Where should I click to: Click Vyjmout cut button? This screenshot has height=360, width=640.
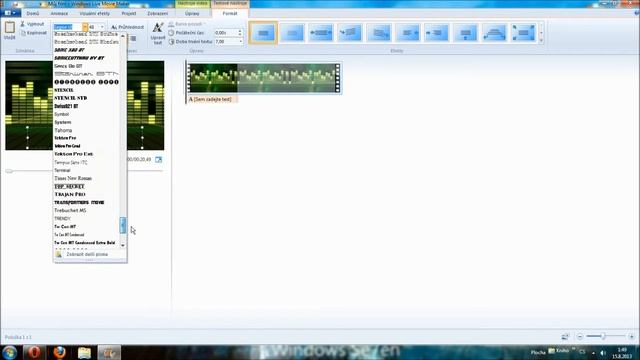[x=32, y=24]
